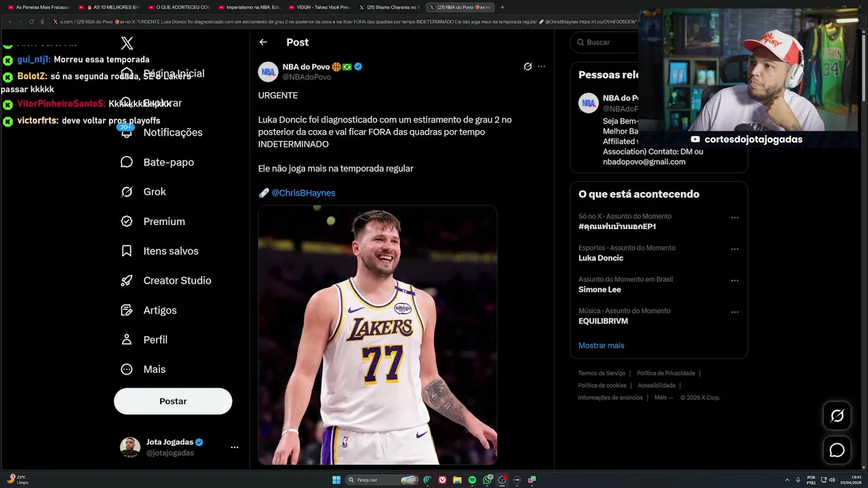Click the X logo home icon
Screen dimensions: 868x488
tap(127, 43)
